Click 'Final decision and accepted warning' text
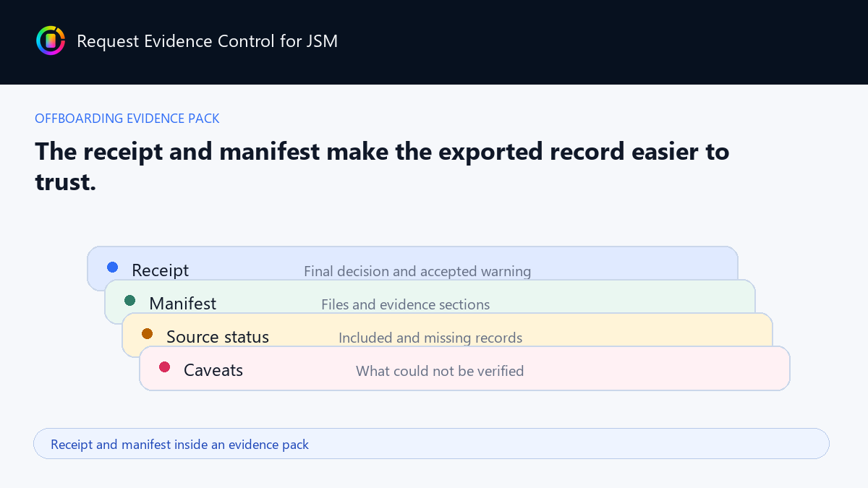The image size is (868, 488). pyautogui.click(x=417, y=272)
